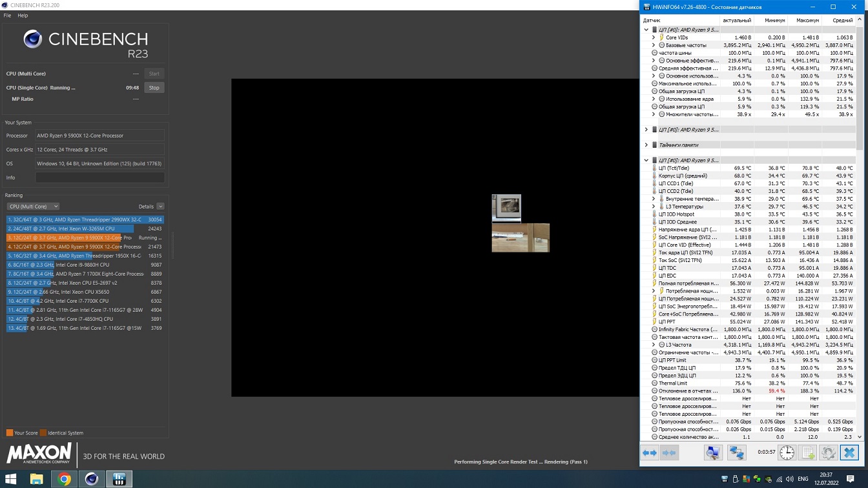Image resolution: width=868 pixels, height=488 pixels.
Task: Click the HWiNFO64 title bar icon
Action: (x=647, y=6)
